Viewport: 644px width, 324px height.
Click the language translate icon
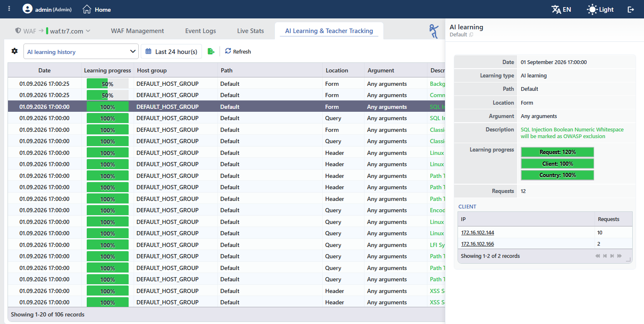point(556,9)
